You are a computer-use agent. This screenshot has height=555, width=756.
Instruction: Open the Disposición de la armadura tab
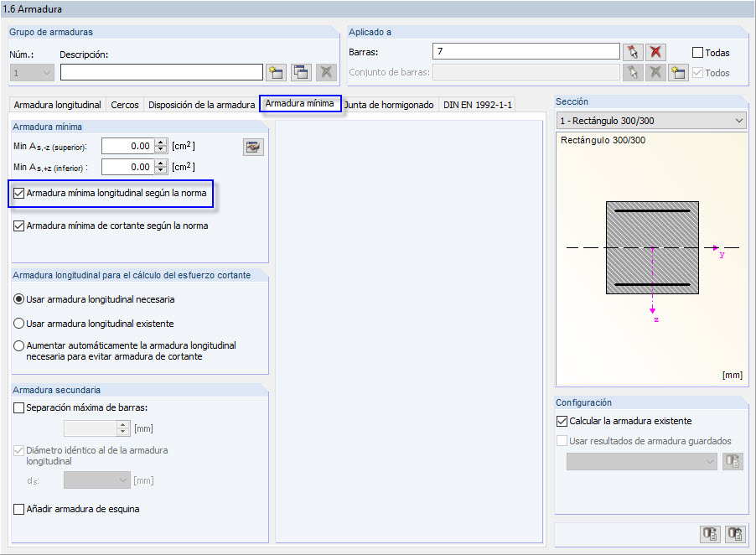click(201, 105)
